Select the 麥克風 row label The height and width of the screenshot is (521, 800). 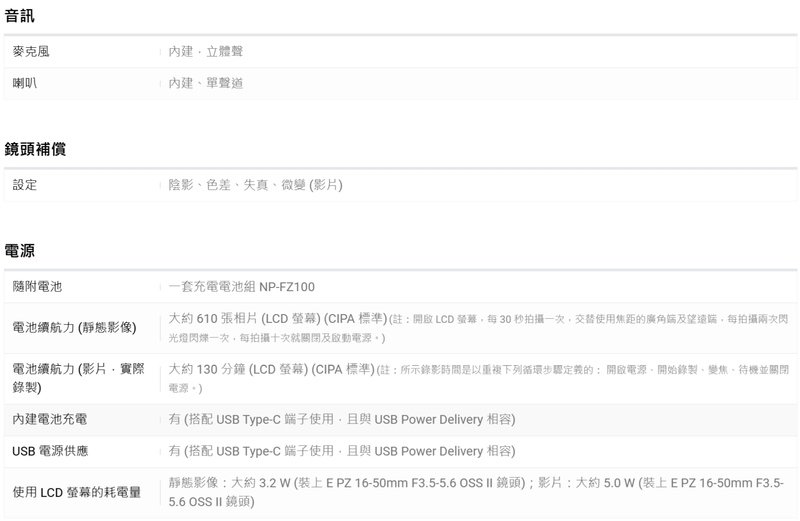31,52
